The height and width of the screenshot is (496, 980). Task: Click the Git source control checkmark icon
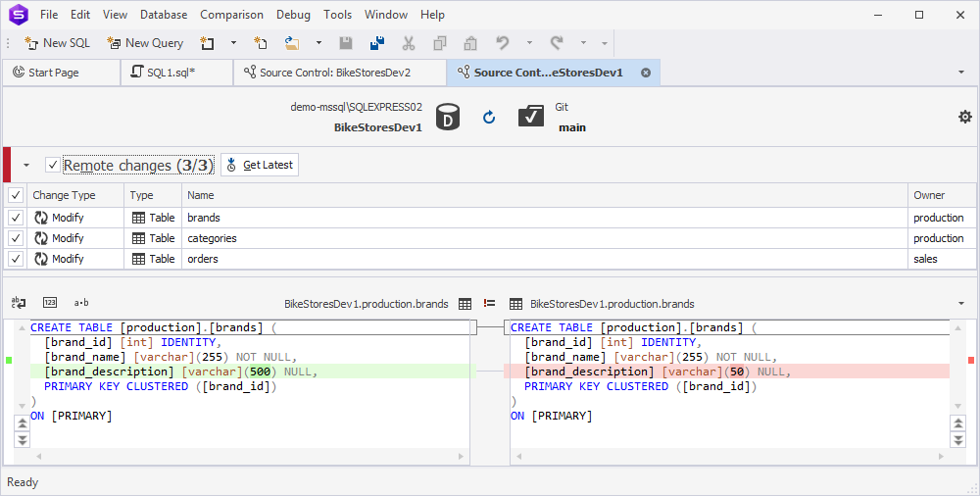(x=531, y=117)
